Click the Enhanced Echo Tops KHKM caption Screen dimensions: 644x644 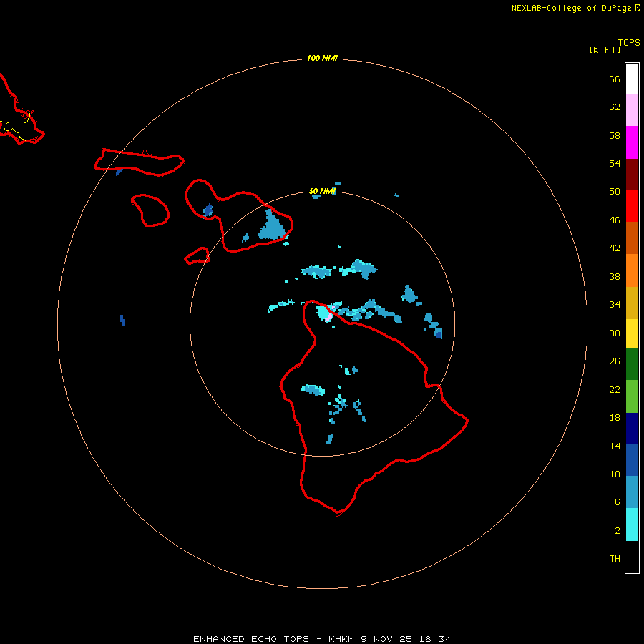321,639
